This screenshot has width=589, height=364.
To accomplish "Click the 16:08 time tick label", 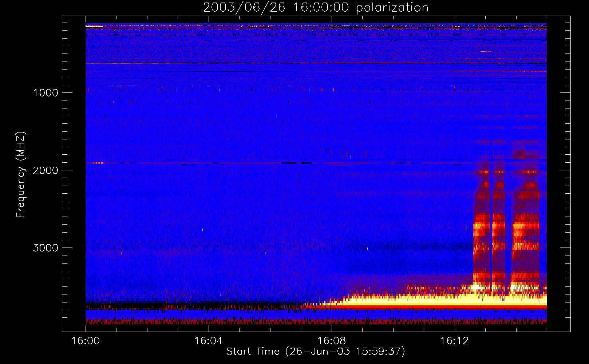I will (331, 341).
